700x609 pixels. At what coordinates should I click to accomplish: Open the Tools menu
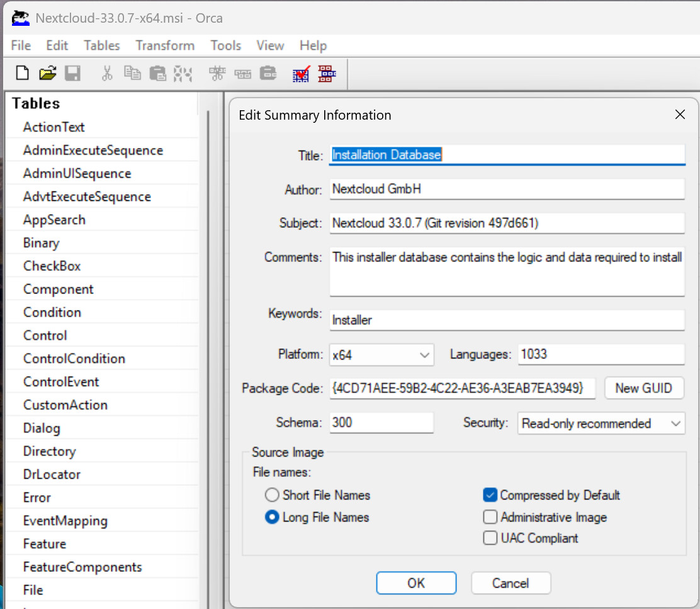click(x=226, y=45)
